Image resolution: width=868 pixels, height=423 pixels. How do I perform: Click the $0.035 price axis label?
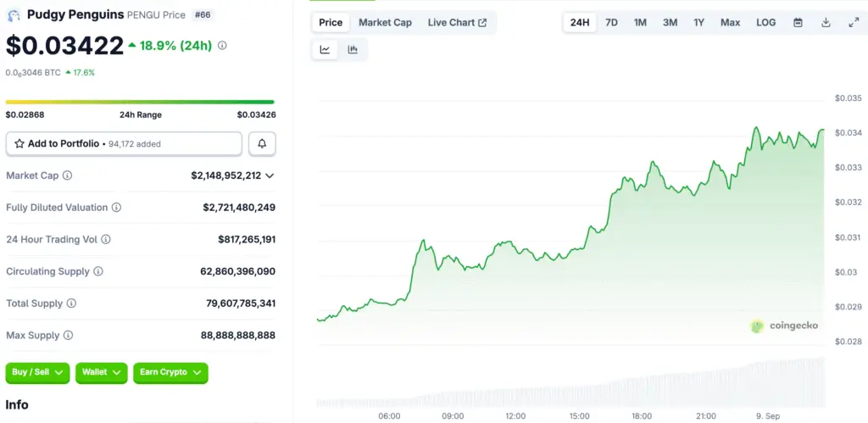(849, 98)
